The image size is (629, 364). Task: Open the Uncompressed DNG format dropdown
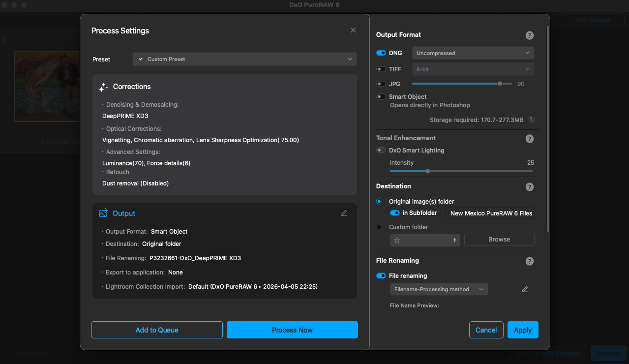pyautogui.click(x=472, y=53)
